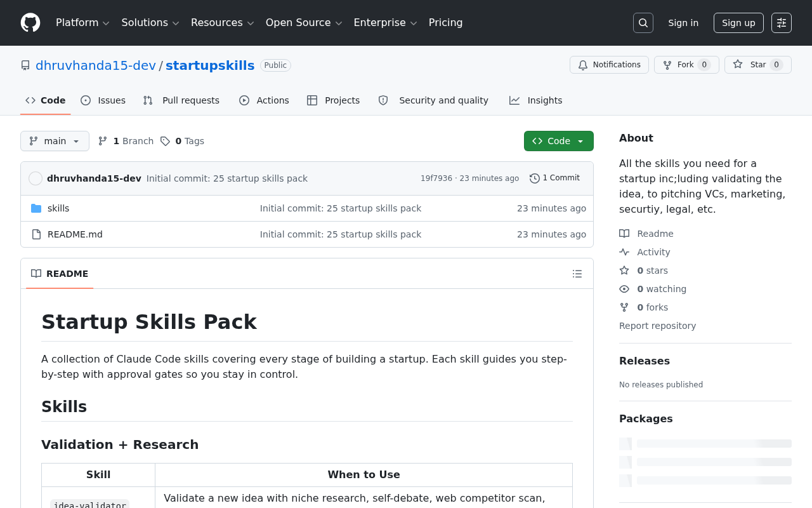The height and width of the screenshot is (508, 812).
Task: Click the Report repository link
Action: pyautogui.click(x=657, y=326)
